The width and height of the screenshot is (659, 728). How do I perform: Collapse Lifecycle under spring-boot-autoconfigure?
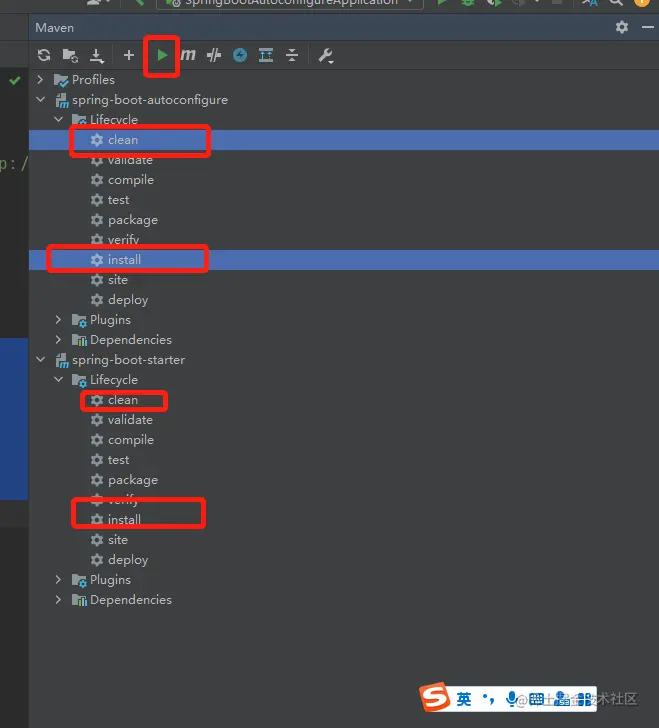point(59,119)
